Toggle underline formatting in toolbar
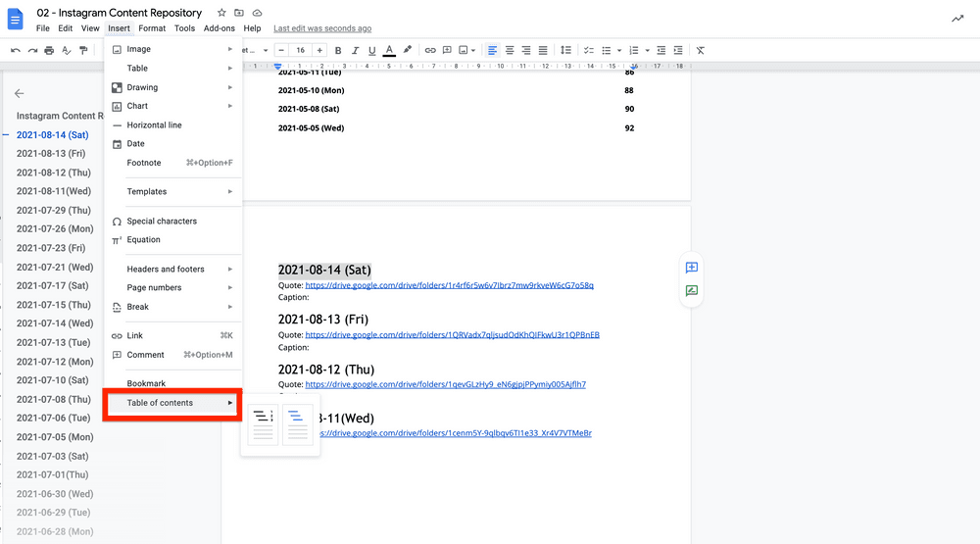 point(371,50)
